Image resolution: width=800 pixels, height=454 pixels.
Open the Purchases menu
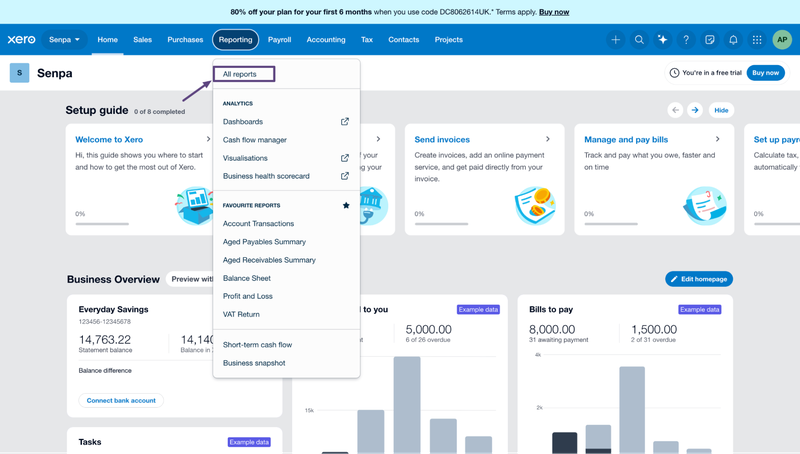[185, 39]
